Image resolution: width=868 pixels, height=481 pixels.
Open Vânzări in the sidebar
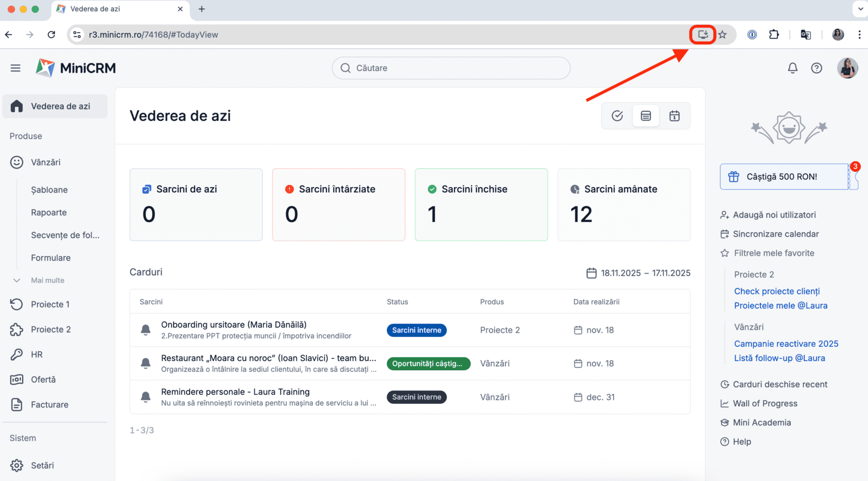tap(46, 162)
